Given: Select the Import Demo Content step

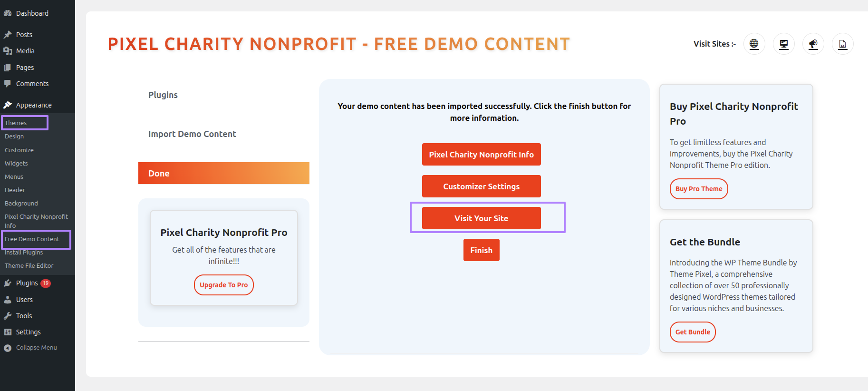Looking at the screenshot, I should (x=192, y=134).
